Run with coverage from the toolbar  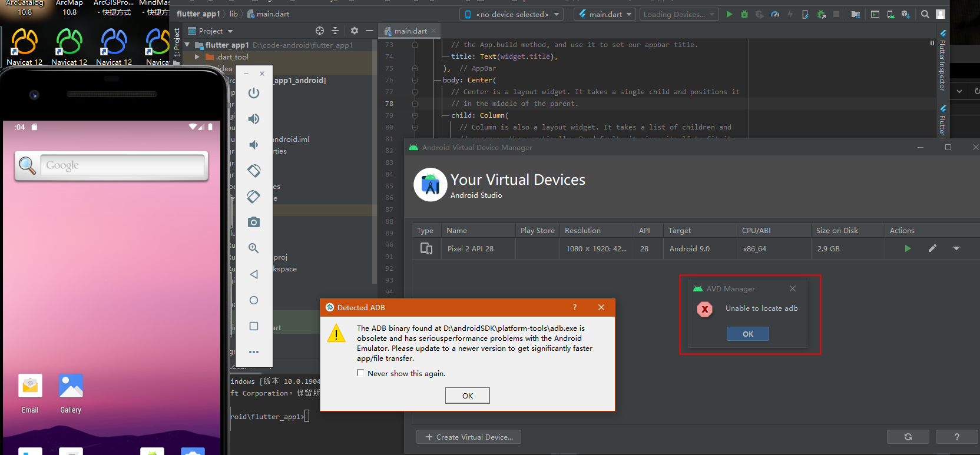pos(760,14)
